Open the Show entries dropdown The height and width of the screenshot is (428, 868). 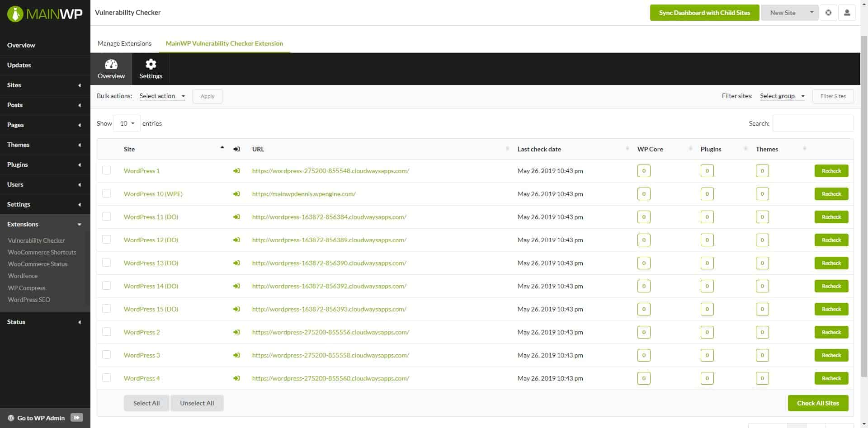[x=127, y=123]
